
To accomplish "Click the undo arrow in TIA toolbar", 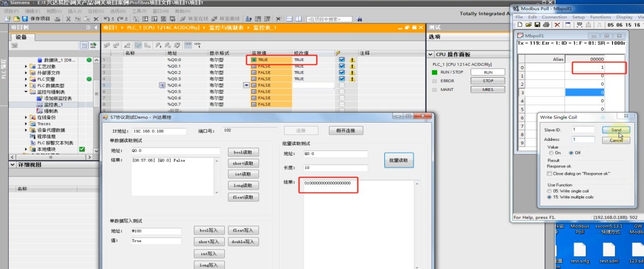I will click(x=106, y=19).
